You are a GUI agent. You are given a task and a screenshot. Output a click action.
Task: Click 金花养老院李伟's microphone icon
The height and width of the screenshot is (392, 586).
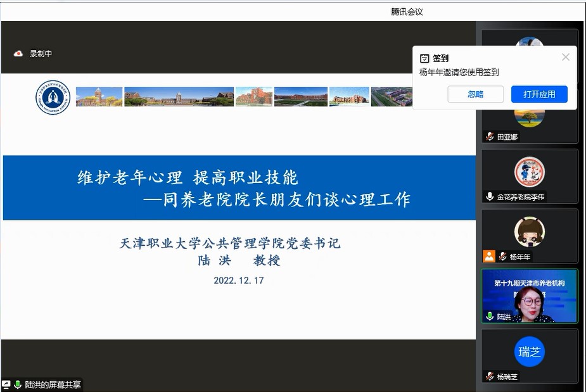pos(490,197)
